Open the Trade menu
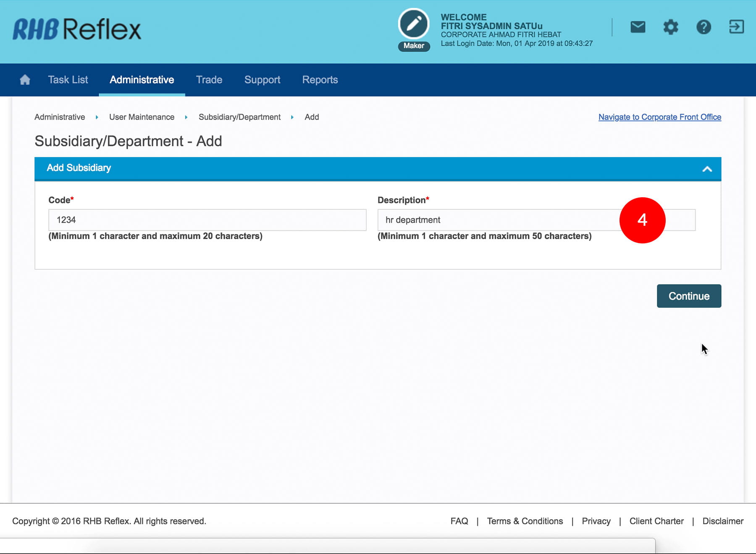 point(209,80)
